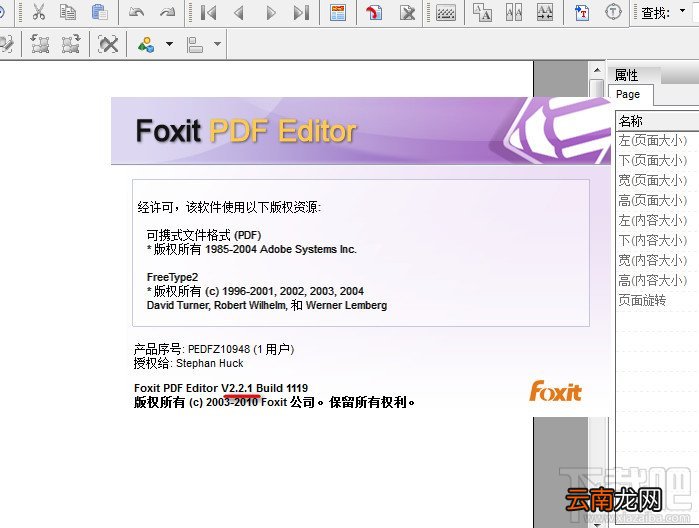Go to the first page
This screenshot has height=528, width=699.
(x=208, y=12)
